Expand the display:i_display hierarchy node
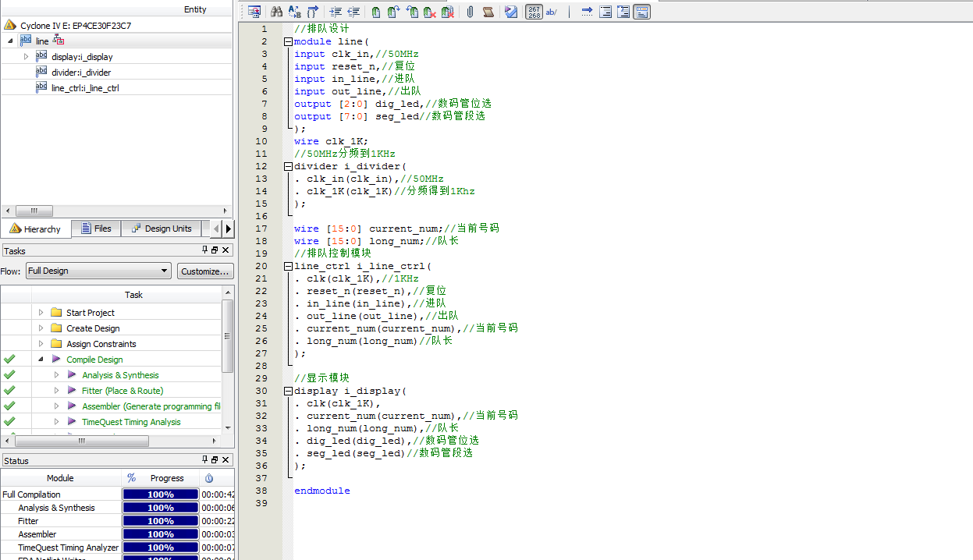973x560 pixels. point(26,57)
